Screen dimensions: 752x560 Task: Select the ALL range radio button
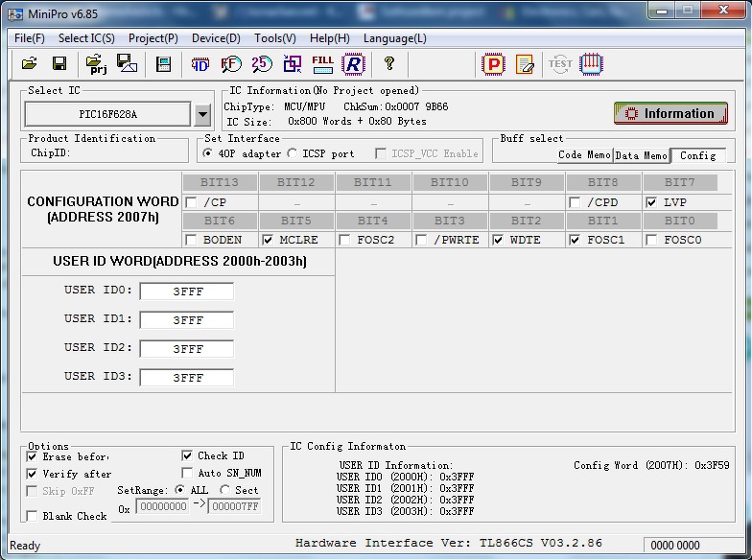click(x=180, y=490)
